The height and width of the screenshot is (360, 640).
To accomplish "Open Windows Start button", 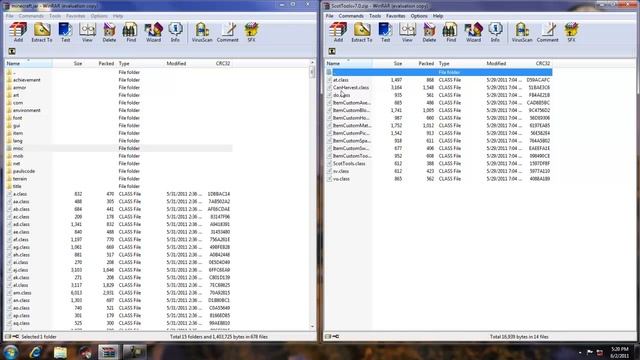I will [x=11, y=352].
